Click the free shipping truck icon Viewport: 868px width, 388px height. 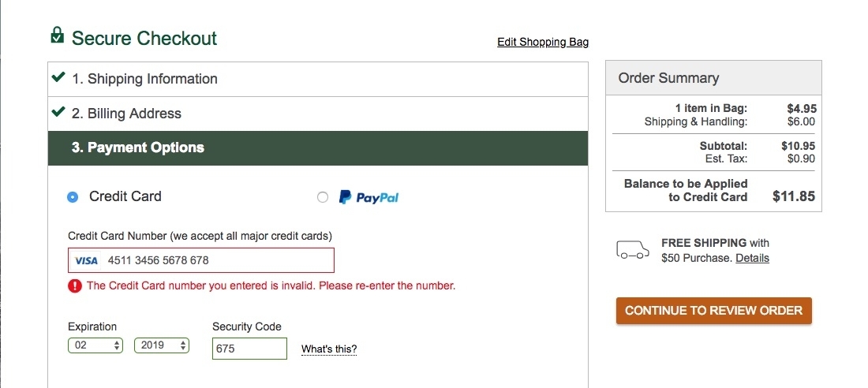point(632,251)
